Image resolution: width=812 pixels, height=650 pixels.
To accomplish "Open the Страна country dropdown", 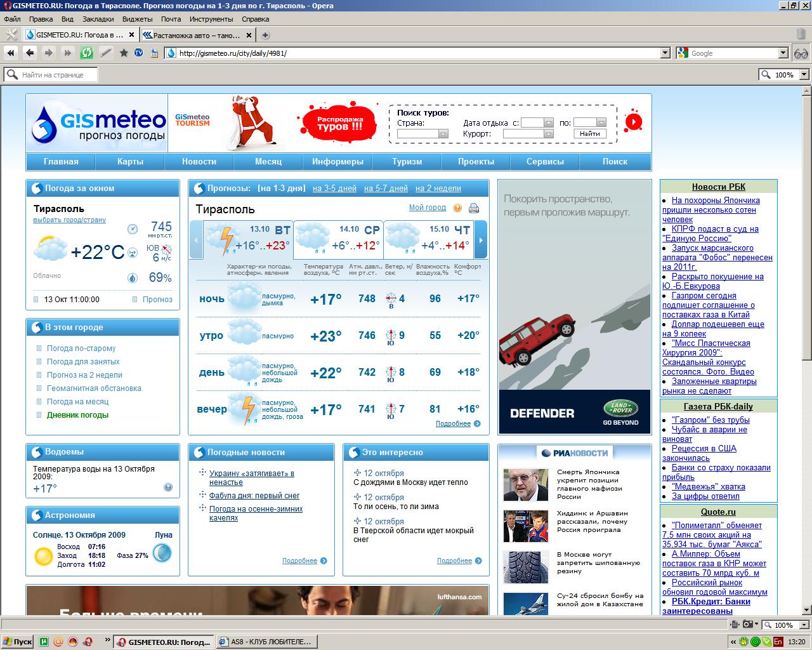I will (x=443, y=134).
